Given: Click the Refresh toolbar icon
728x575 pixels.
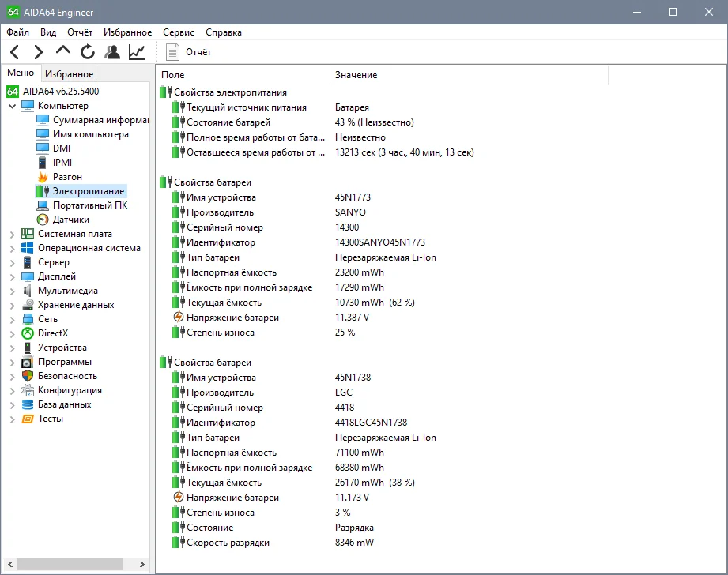Looking at the screenshot, I should [88, 52].
